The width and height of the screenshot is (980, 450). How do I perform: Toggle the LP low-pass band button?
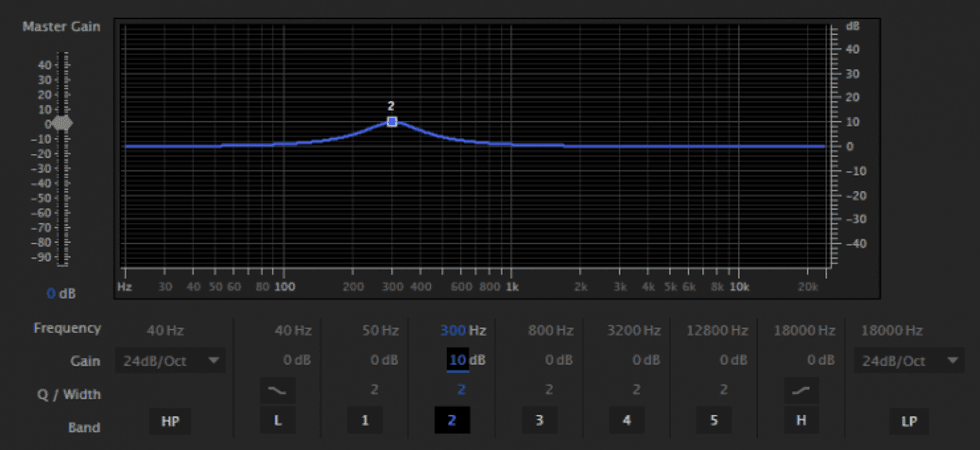[909, 421]
